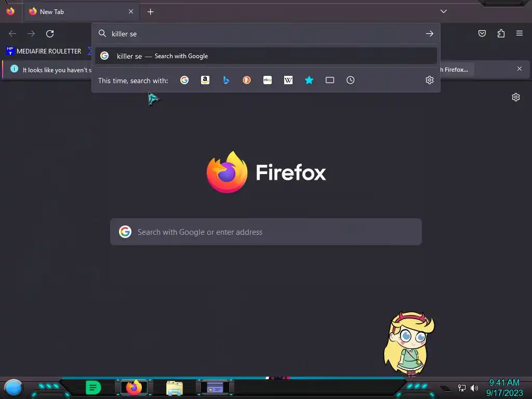The height and width of the screenshot is (399, 532).
Task: Search this time with Wikipedia
Action: click(288, 80)
